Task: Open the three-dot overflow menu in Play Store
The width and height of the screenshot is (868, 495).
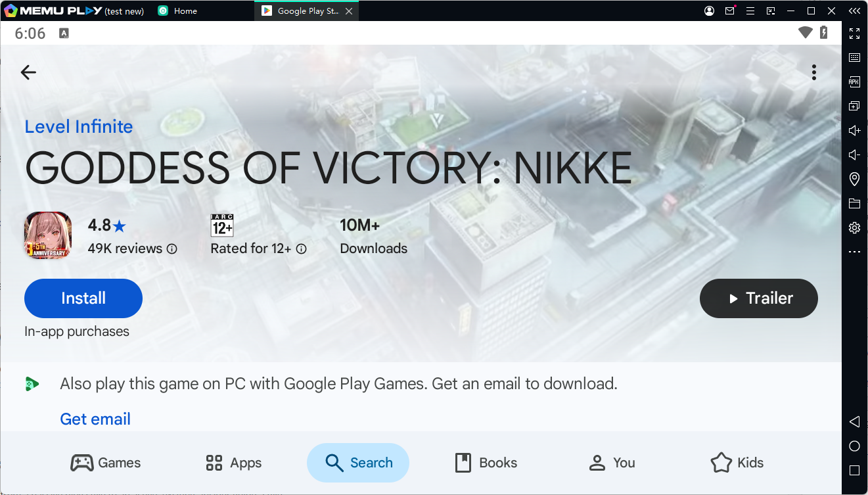Action: [813, 72]
